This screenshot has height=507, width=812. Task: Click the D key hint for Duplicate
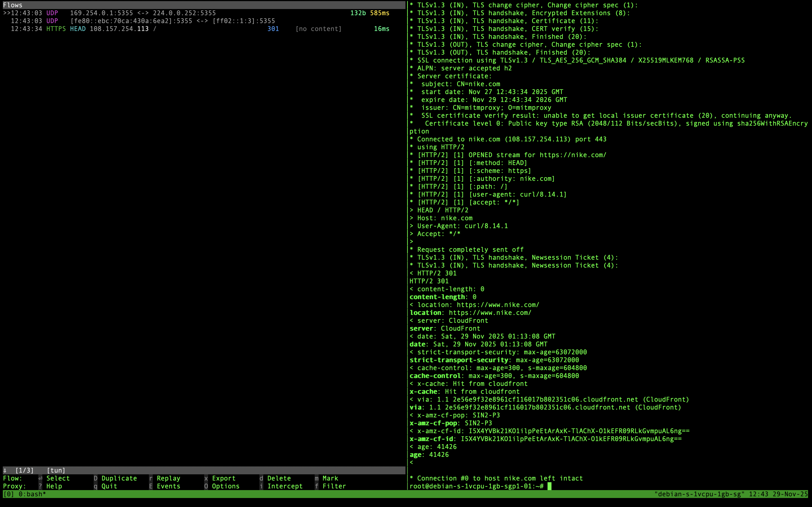(x=96, y=479)
